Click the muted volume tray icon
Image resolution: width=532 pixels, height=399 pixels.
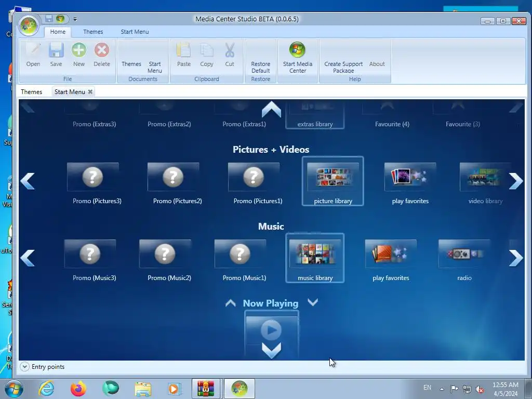coord(480,389)
